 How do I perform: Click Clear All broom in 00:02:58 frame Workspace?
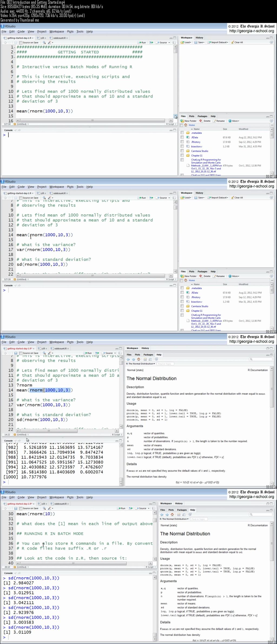click(232, 42)
